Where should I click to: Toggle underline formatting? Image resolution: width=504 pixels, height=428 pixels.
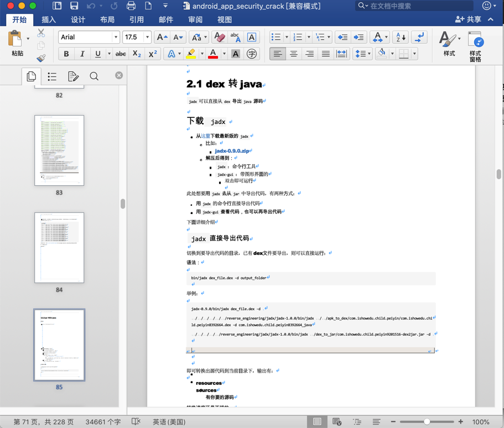click(98, 54)
